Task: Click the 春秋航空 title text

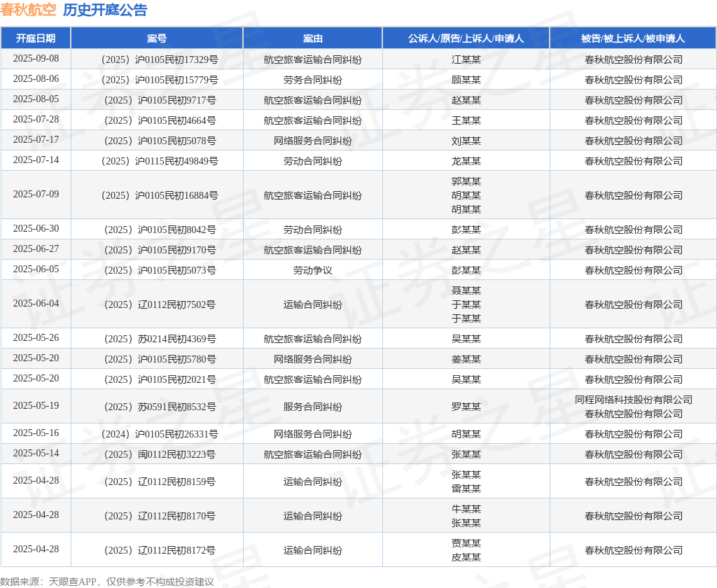Action: point(28,10)
